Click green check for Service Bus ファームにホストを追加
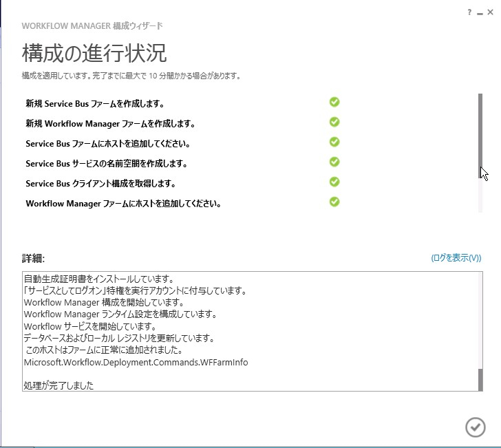This screenshot has width=501, height=448. [x=334, y=142]
